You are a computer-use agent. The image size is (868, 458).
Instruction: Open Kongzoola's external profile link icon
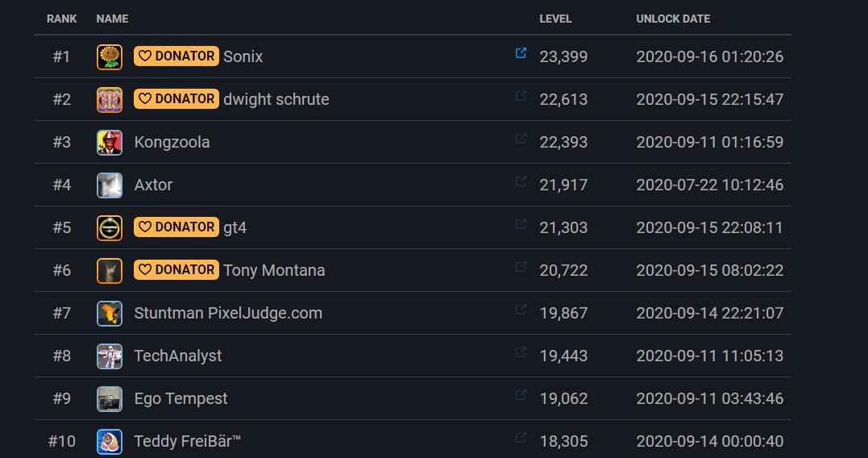[521, 139]
